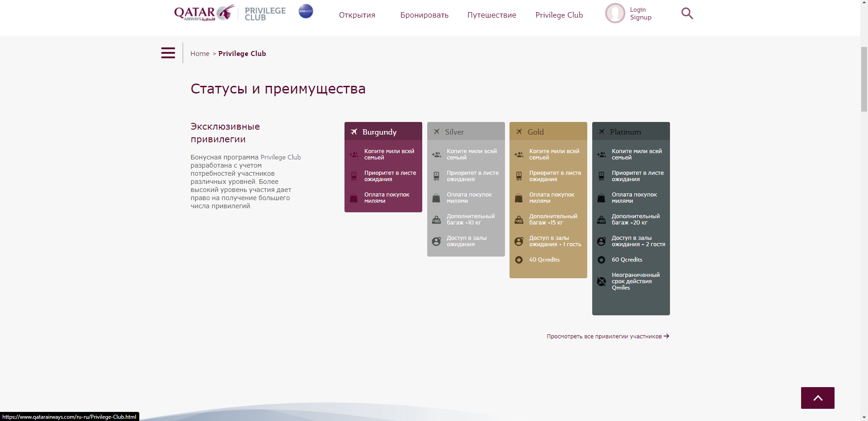This screenshot has height=421, width=868.
Task: Click 'Дополнительный багаж +10 кг' in Silver
Action: 471,220
